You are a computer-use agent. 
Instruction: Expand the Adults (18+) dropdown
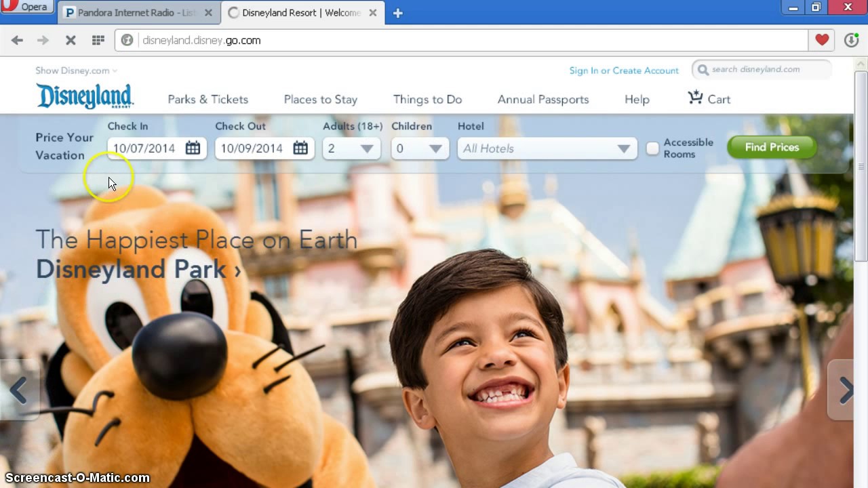[351, 148]
